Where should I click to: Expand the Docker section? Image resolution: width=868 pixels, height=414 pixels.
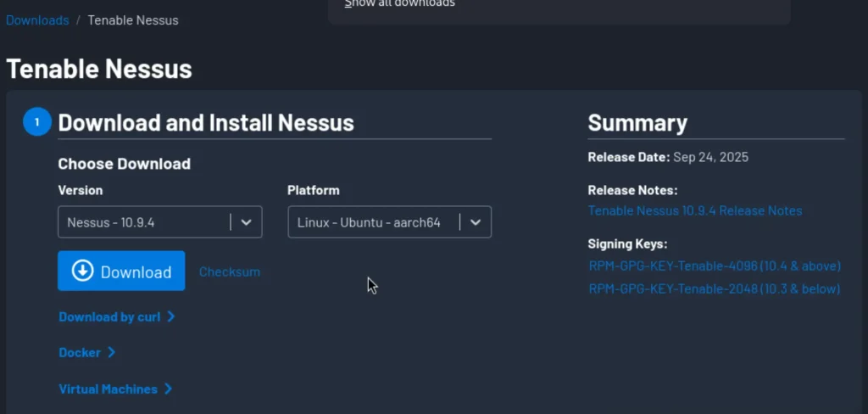(80, 352)
